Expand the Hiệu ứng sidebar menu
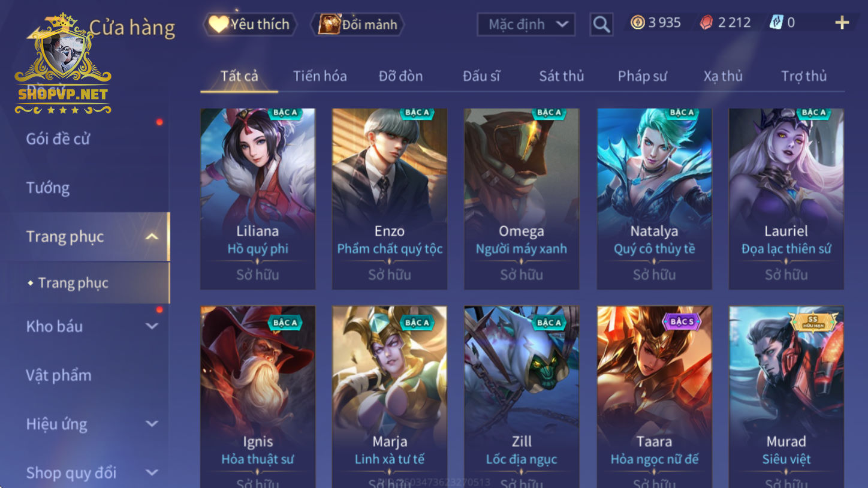The width and height of the screenshot is (868, 488). point(152,424)
